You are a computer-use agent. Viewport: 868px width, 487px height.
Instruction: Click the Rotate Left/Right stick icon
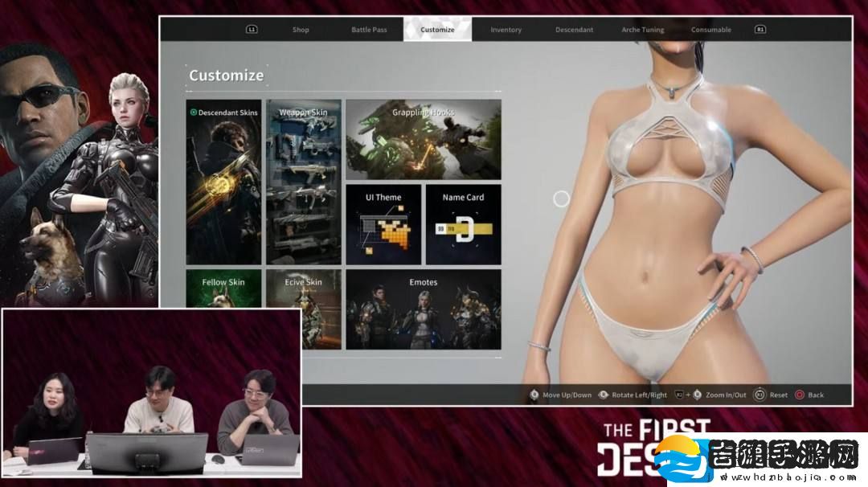[604, 395]
